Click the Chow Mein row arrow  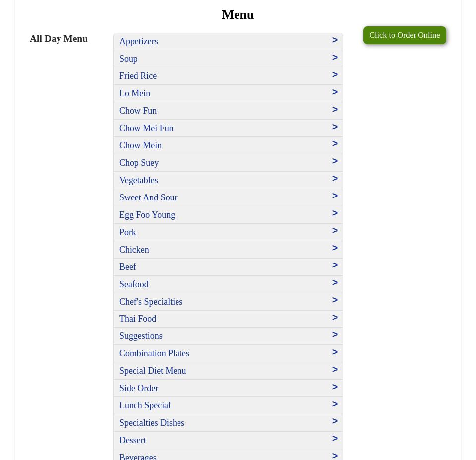pos(335,144)
